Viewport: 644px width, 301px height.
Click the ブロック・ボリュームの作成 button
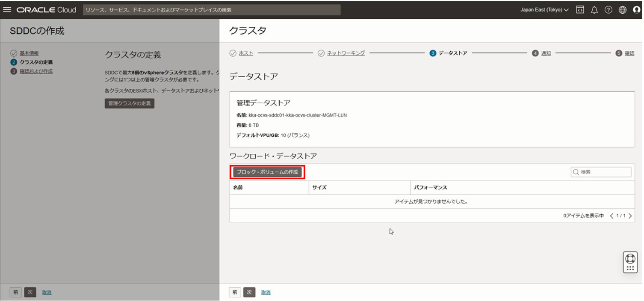click(x=268, y=172)
